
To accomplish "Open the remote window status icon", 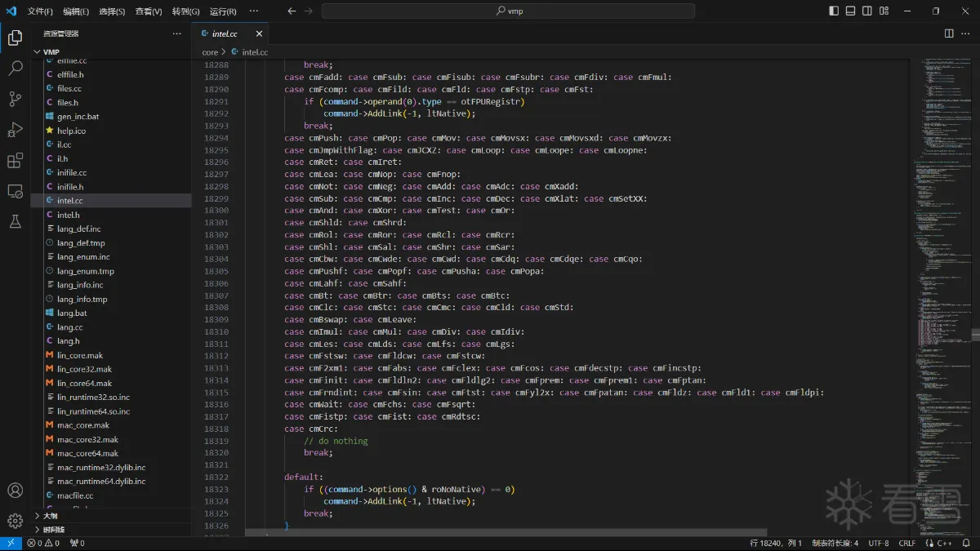I will click(11, 543).
